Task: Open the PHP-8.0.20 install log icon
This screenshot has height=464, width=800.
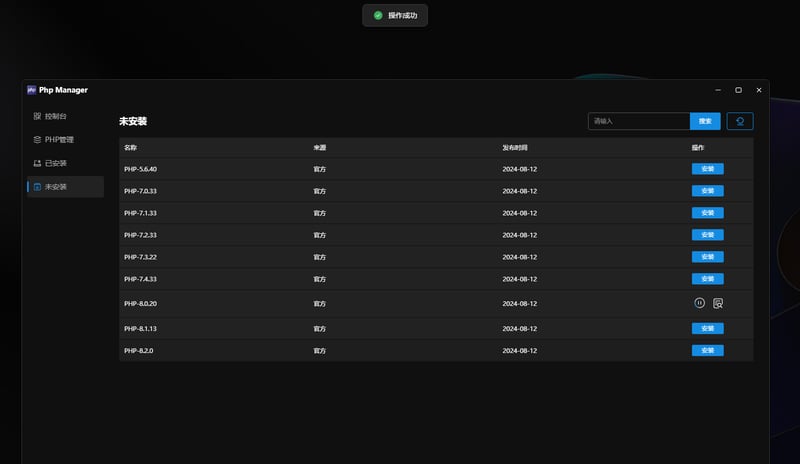Action: 718,303
